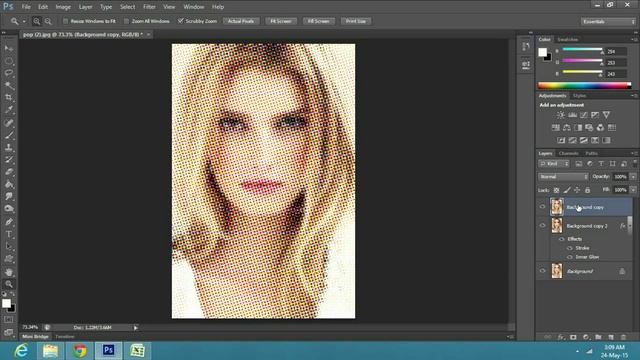Open the File menu
This screenshot has height=360, width=640.
(x=26, y=7)
